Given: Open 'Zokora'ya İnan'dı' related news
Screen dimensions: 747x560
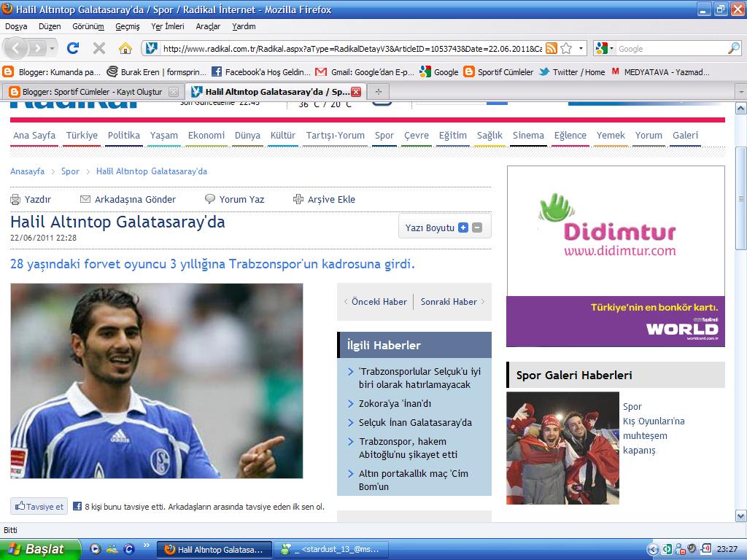Looking at the screenshot, I should pos(395,403).
